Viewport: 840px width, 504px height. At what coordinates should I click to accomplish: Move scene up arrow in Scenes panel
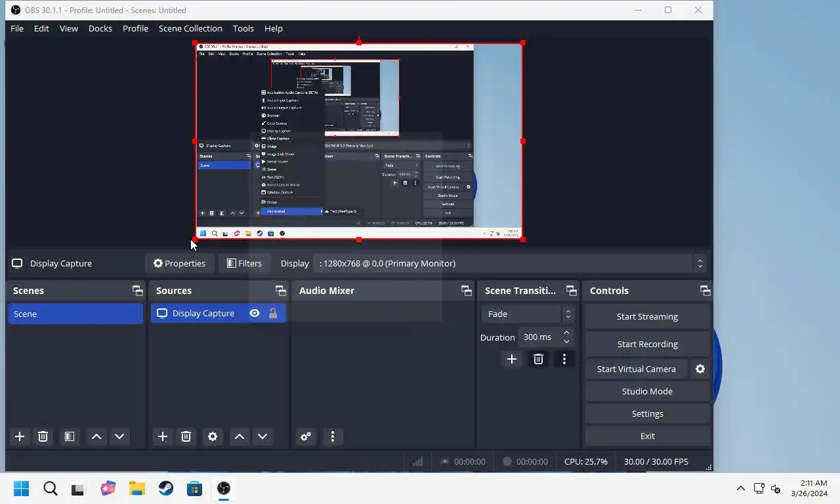96,436
